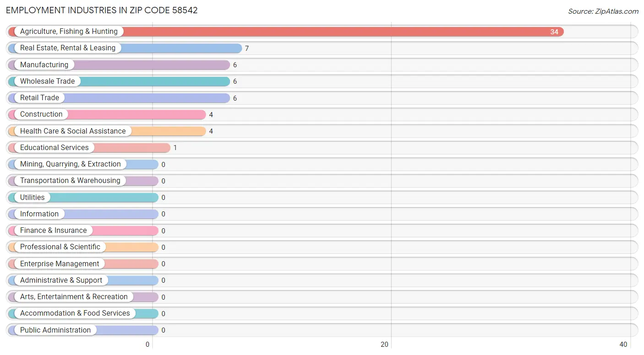
Task: Select Health Care & Social Assistance label
Action: pos(73,131)
